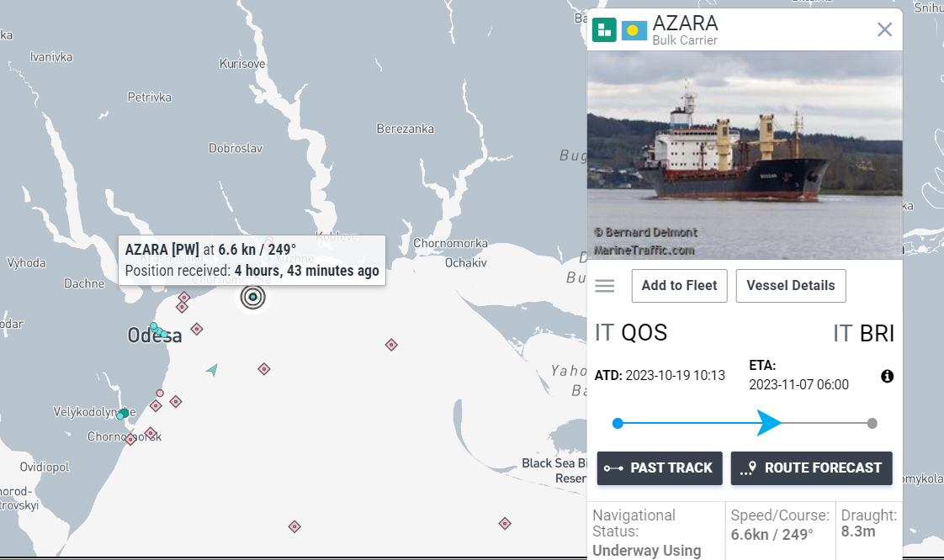The image size is (944, 560).
Task: Click the Add to Fleet button
Action: [679, 286]
